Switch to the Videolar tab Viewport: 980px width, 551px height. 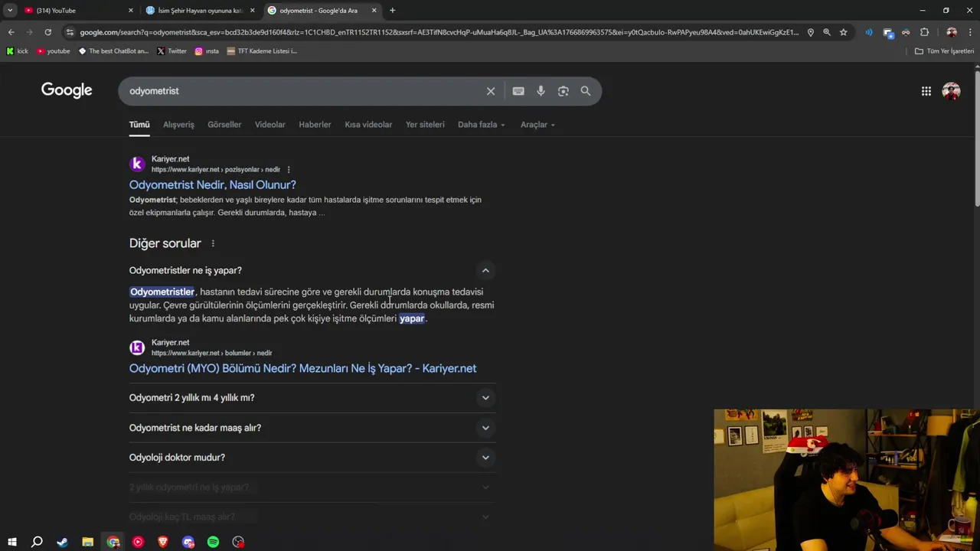269,125
